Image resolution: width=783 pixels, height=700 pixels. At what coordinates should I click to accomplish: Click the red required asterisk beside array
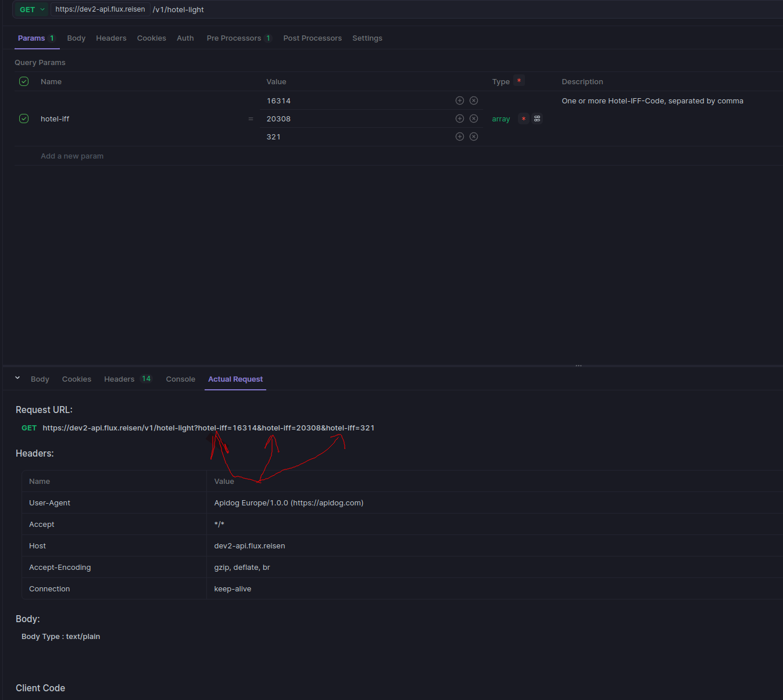tap(523, 119)
